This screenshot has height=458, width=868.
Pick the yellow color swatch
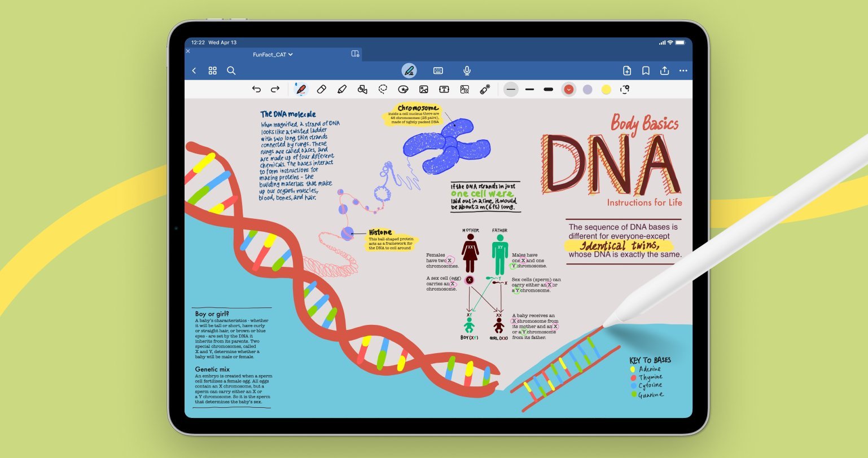click(x=606, y=89)
